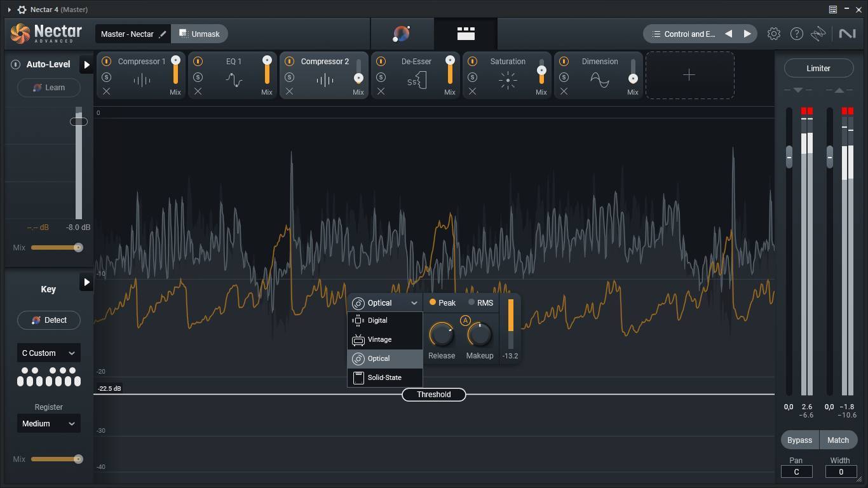Select Peak level detection

(x=443, y=303)
